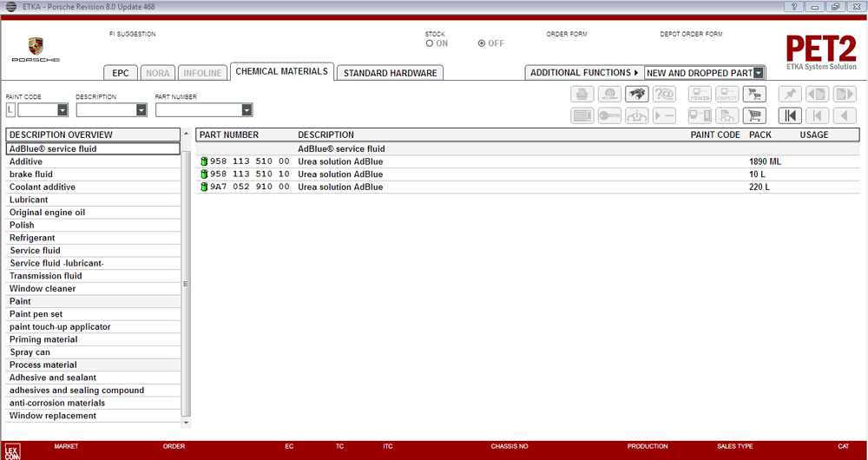The width and height of the screenshot is (868, 460).
Task: Select Lubricant category
Action: 93,200
